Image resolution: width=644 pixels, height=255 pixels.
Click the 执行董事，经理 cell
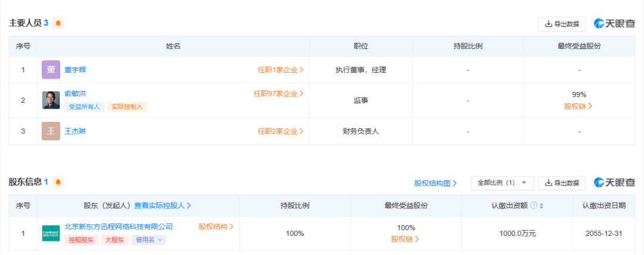361,70
